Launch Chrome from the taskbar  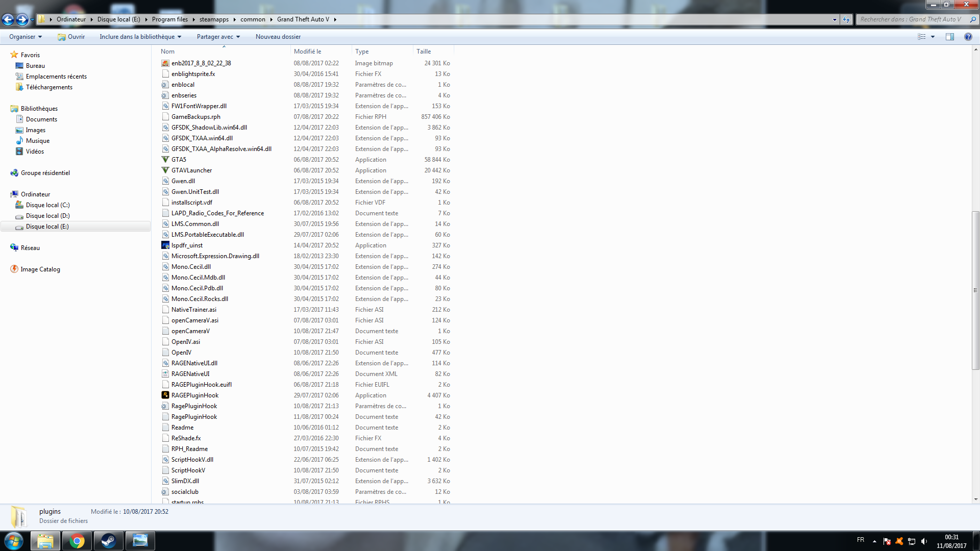[x=77, y=541]
